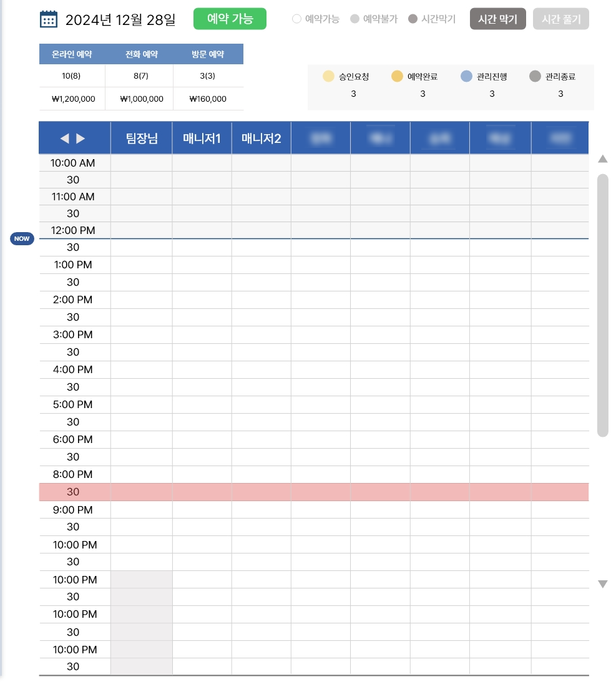Go to previous staff columns with left arrow
The width and height of the screenshot is (616, 692).
(x=64, y=139)
